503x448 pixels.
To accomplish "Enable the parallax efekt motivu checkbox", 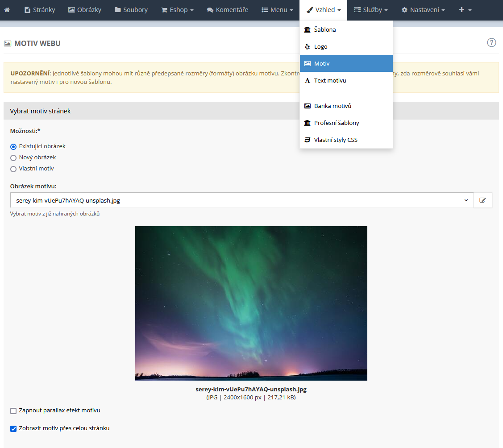I will (13, 411).
